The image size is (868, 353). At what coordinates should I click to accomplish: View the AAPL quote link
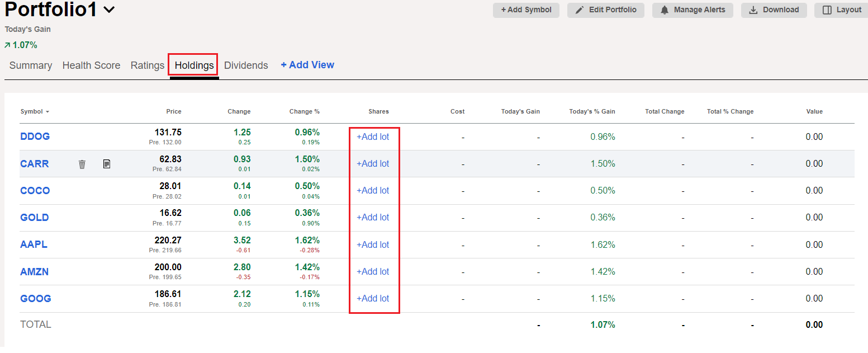coord(34,244)
